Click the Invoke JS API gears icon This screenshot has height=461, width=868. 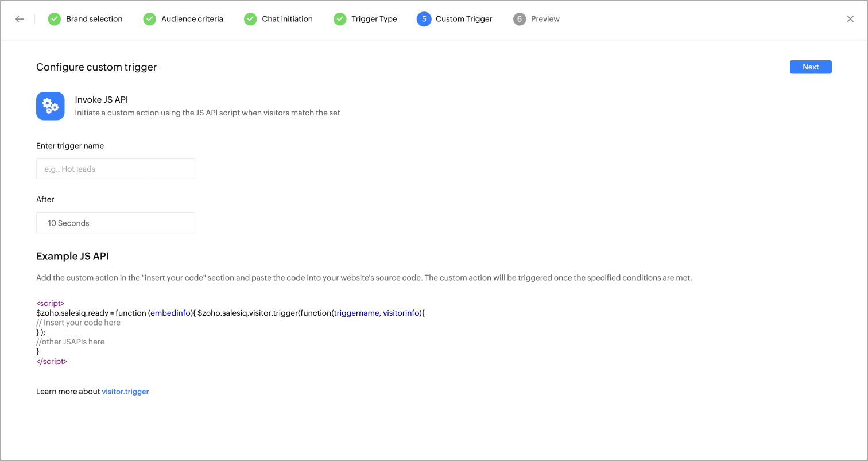pos(51,106)
